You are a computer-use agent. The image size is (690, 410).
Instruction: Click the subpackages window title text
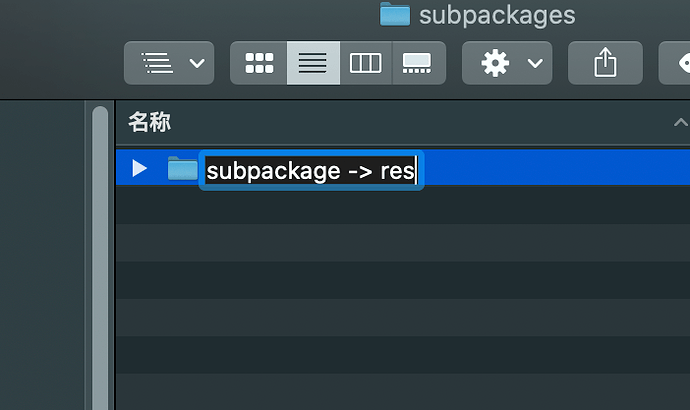(x=497, y=15)
